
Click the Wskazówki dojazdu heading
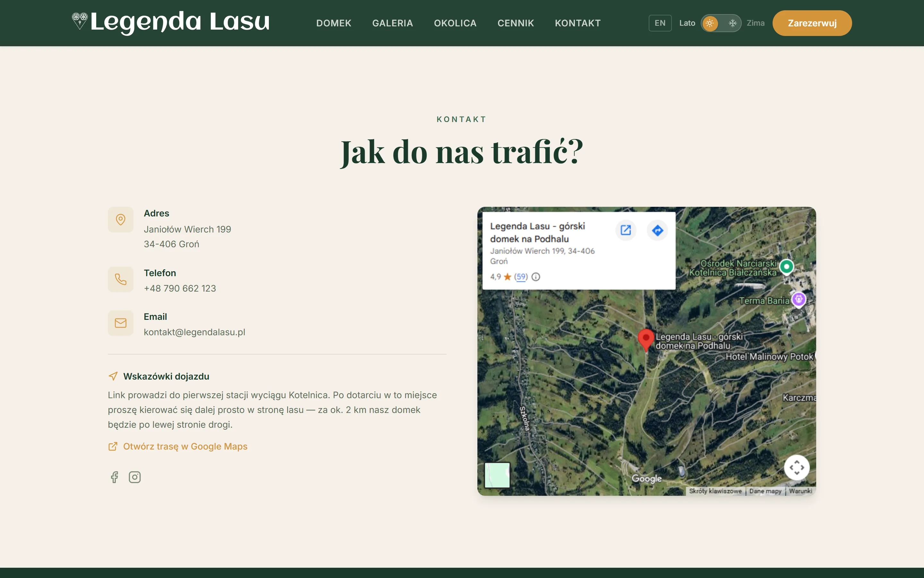[x=166, y=376]
